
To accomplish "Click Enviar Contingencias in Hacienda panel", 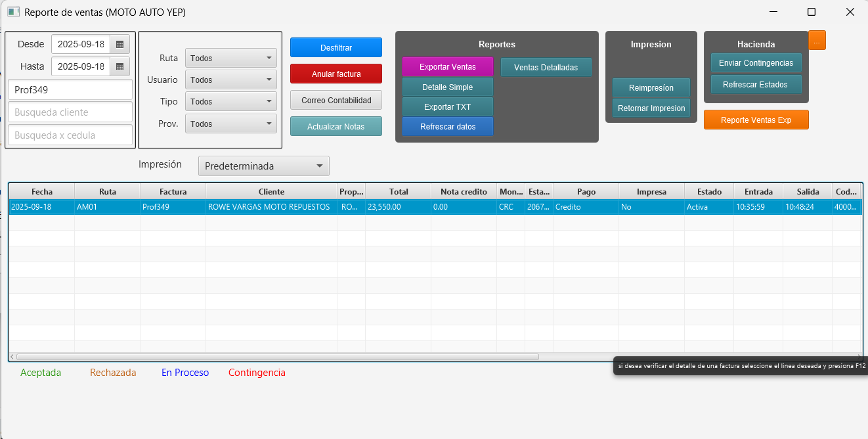I will (756, 63).
